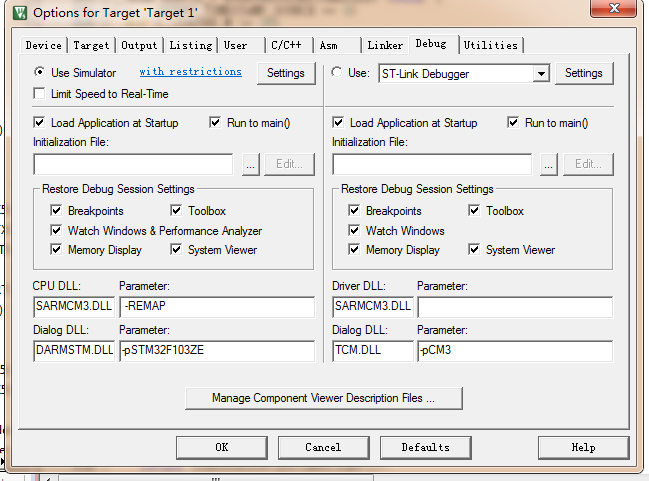Browse for simulator initialization file
Screen dimensions: 649x481
(250, 164)
